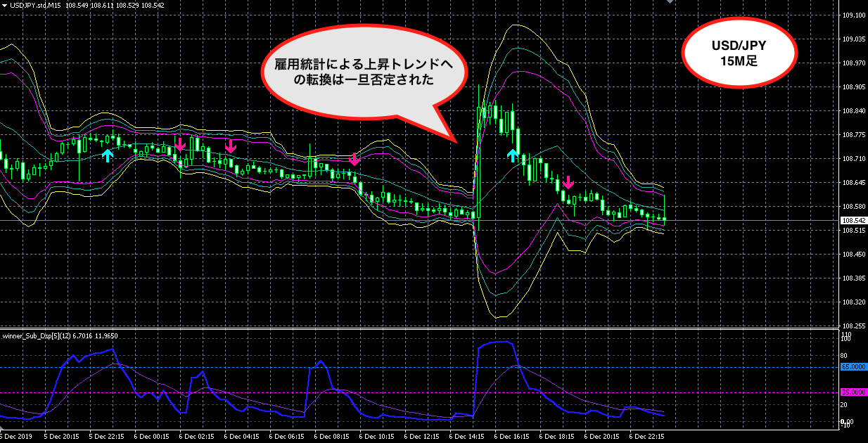Click the 108.255 price axis label
Screen dimensions: 868x443
[853, 326]
